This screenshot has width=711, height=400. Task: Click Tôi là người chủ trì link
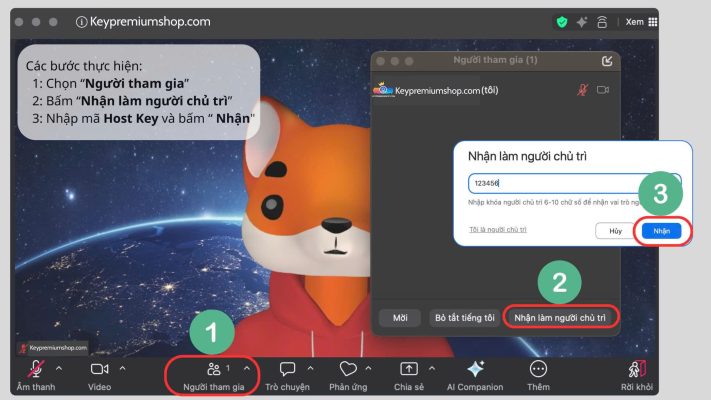pyautogui.click(x=497, y=229)
